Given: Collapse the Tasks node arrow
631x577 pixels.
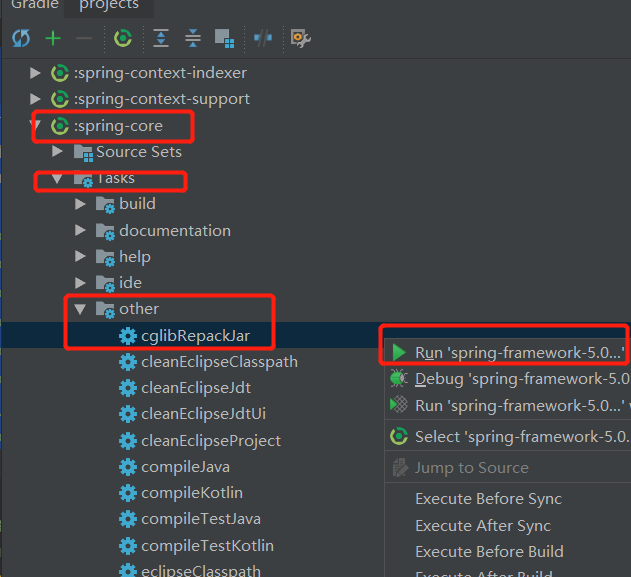Looking at the screenshot, I should pyautogui.click(x=57, y=178).
